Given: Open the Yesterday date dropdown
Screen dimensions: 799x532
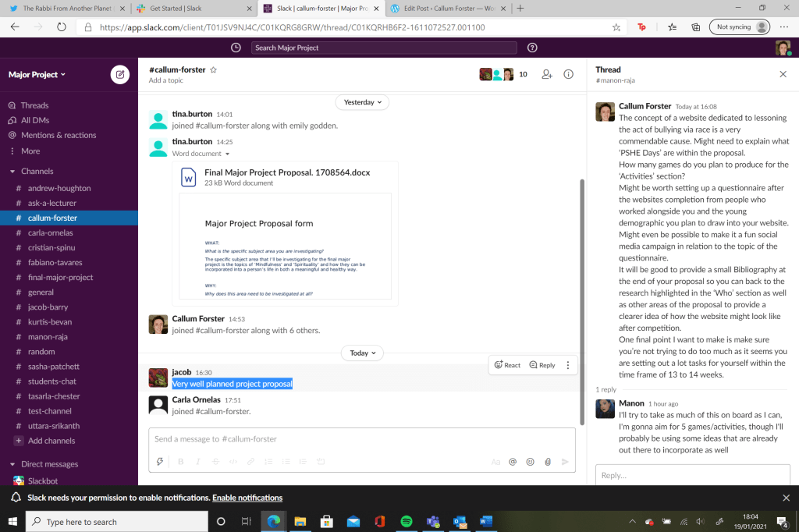Looking at the screenshot, I should click(362, 102).
